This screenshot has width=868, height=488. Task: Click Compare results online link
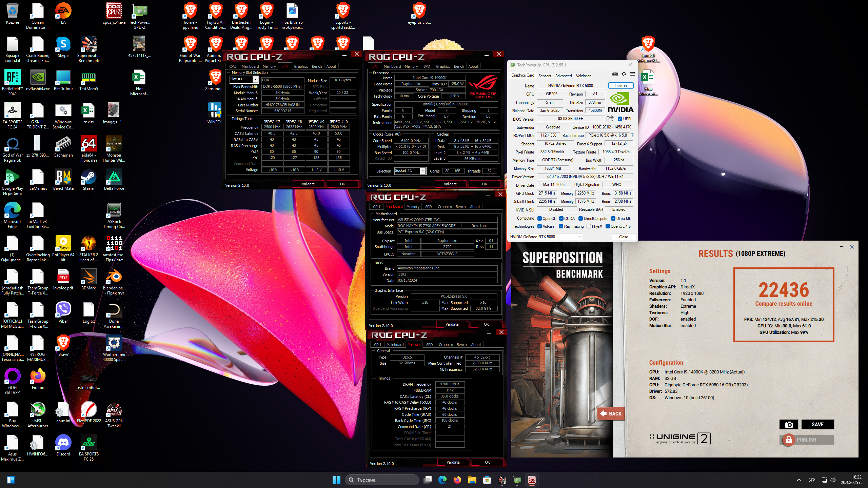784,304
